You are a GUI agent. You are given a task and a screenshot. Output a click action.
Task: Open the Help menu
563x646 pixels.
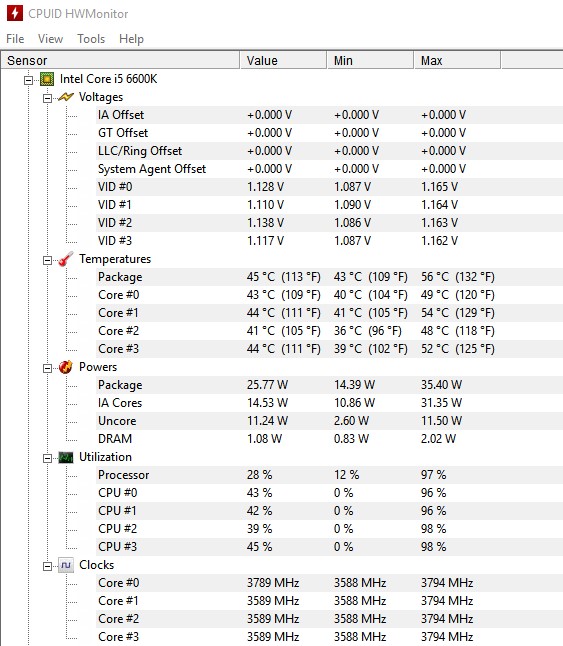pos(131,39)
